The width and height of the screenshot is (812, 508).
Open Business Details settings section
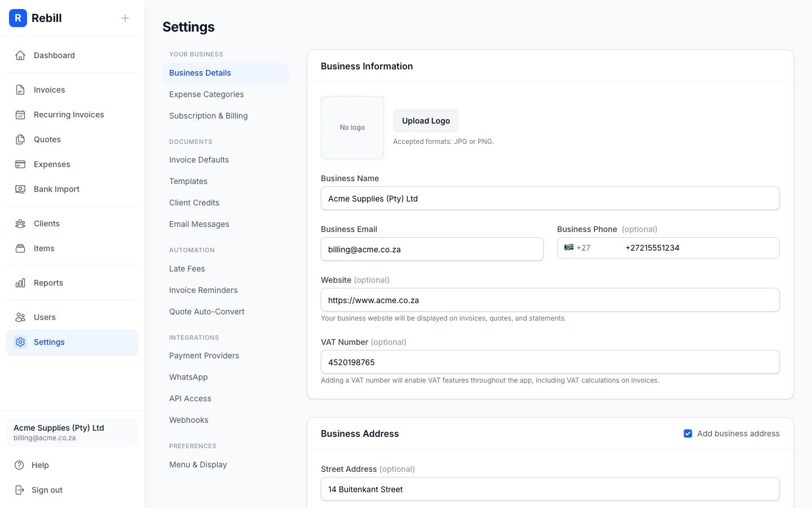[226, 73]
